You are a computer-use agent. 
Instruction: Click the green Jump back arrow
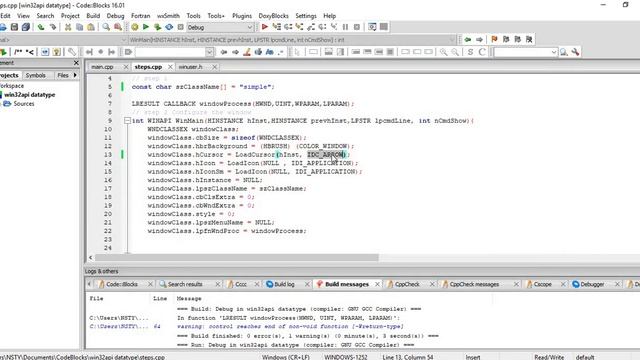(x=468, y=39)
